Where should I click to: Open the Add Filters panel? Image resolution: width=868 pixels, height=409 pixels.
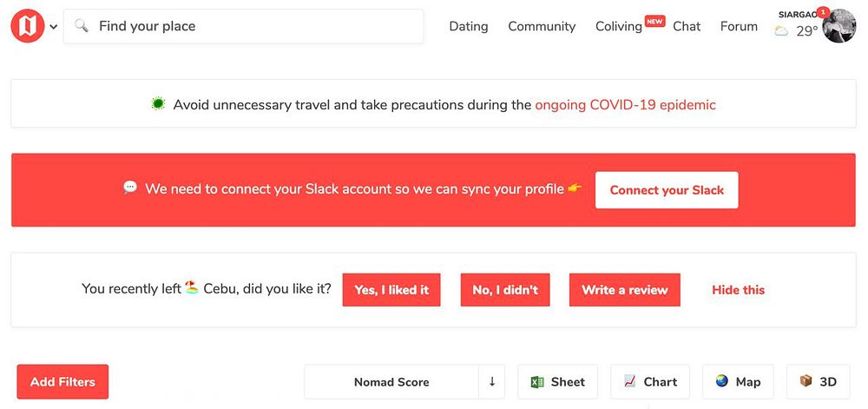(x=62, y=382)
